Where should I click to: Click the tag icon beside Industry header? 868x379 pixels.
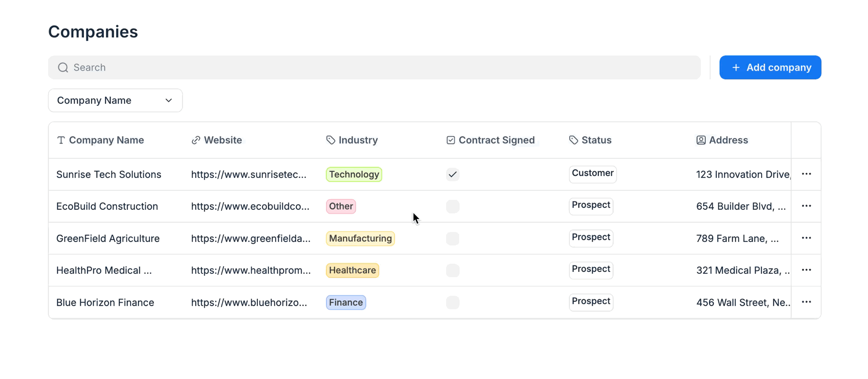[331, 140]
